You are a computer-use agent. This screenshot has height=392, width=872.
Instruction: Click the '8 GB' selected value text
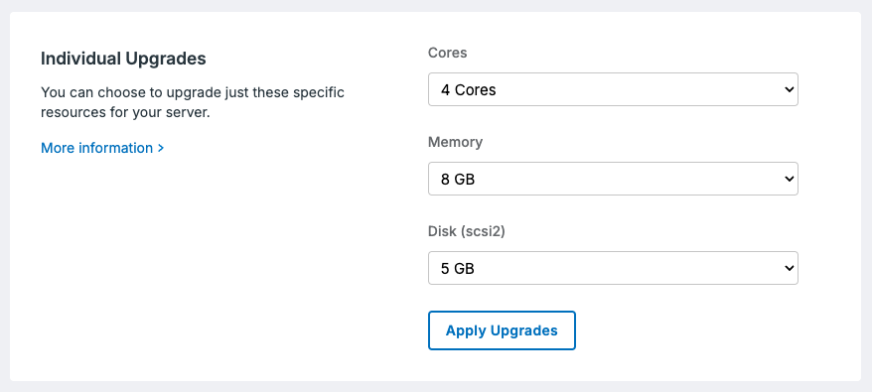[x=458, y=179]
